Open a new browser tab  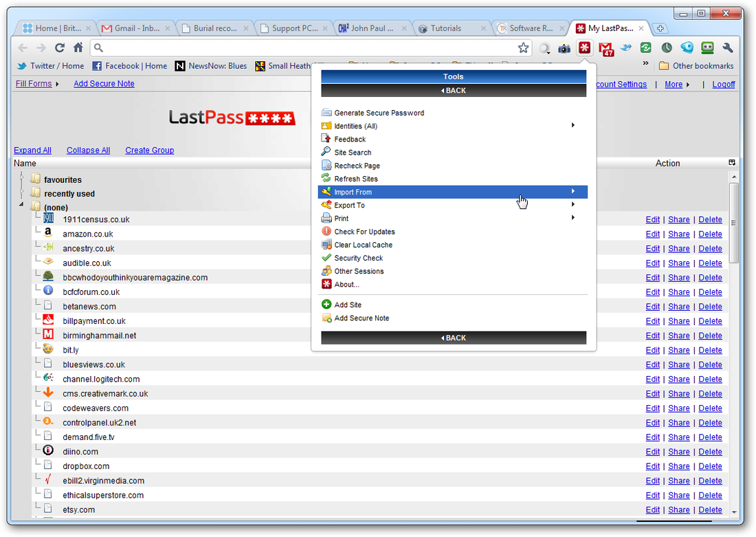point(660,28)
